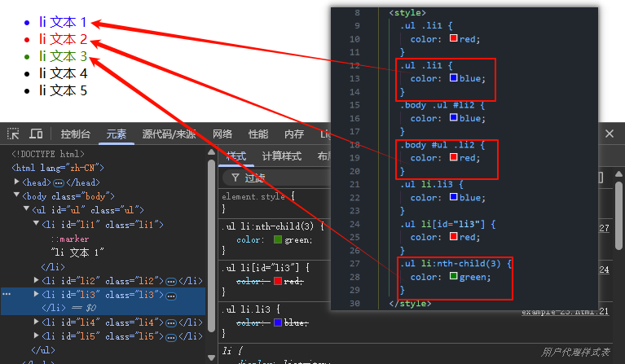Click the ellipsis badge on the li2 element
The width and height of the screenshot is (625, 364).
[171, 280]
